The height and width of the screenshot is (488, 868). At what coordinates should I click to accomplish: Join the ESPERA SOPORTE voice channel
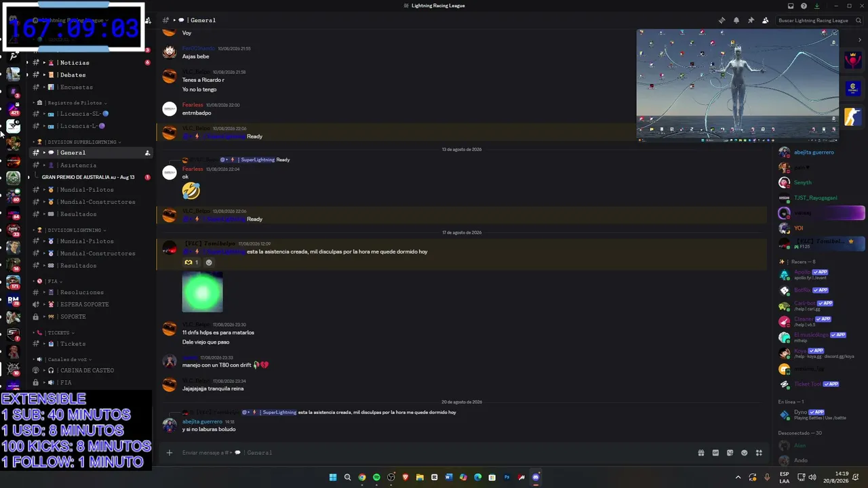[92, 304]
